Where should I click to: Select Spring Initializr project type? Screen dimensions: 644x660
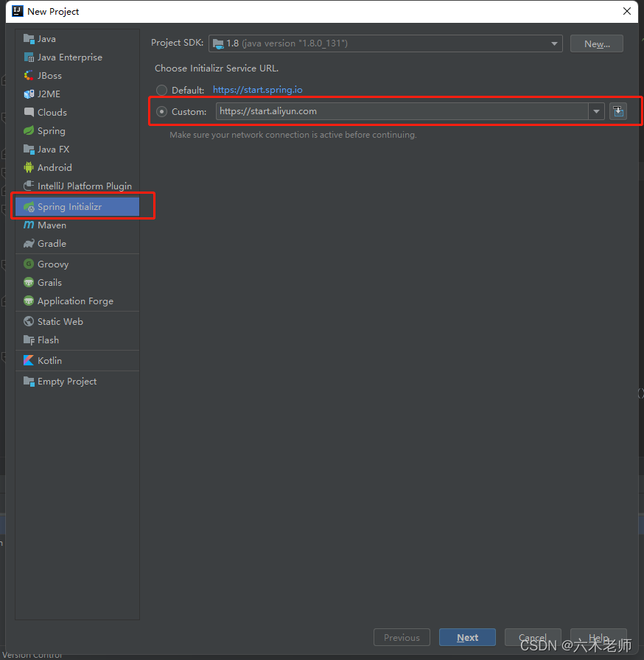coord(77,207)
